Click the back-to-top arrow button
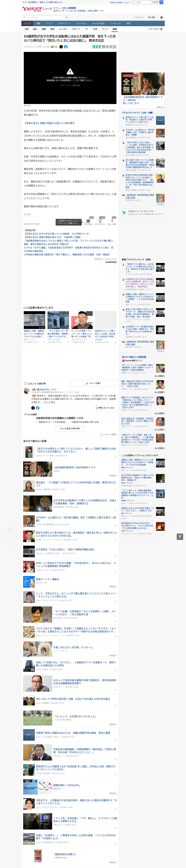Screen dimensions: 186x868 (180, 536)
